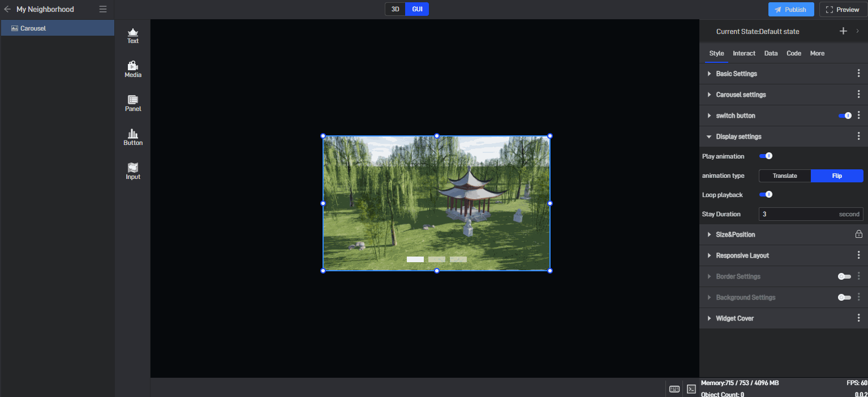Click the Size&Position lock icon
The height and width of the screenshot is (397, 868).
coord(858,234)
